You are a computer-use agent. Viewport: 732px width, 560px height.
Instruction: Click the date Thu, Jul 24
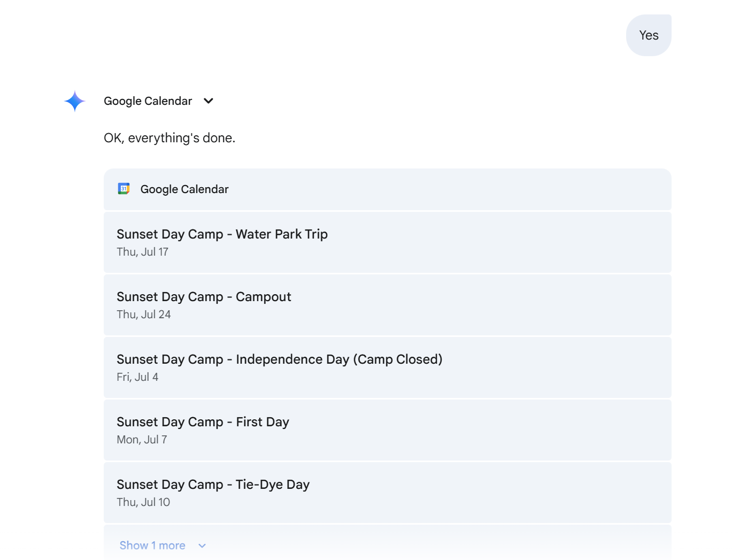pyautogui.click(x=143, y=314)
